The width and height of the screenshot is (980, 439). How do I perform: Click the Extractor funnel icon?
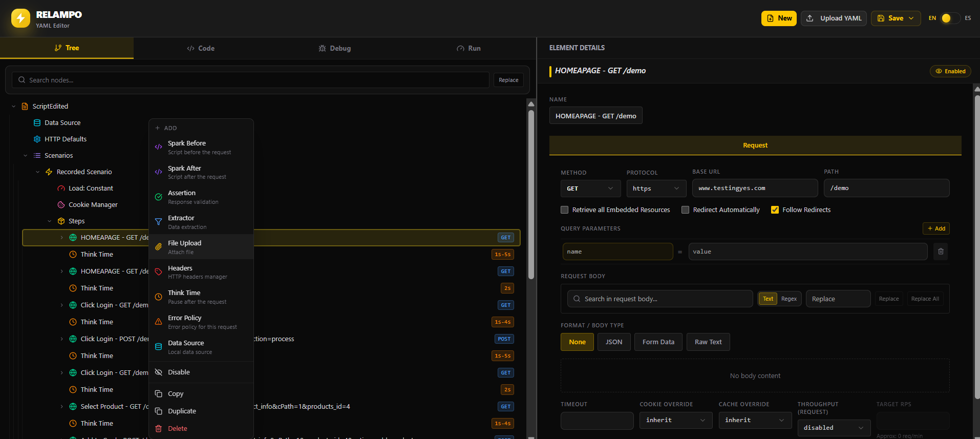click(x=159, y=222)
